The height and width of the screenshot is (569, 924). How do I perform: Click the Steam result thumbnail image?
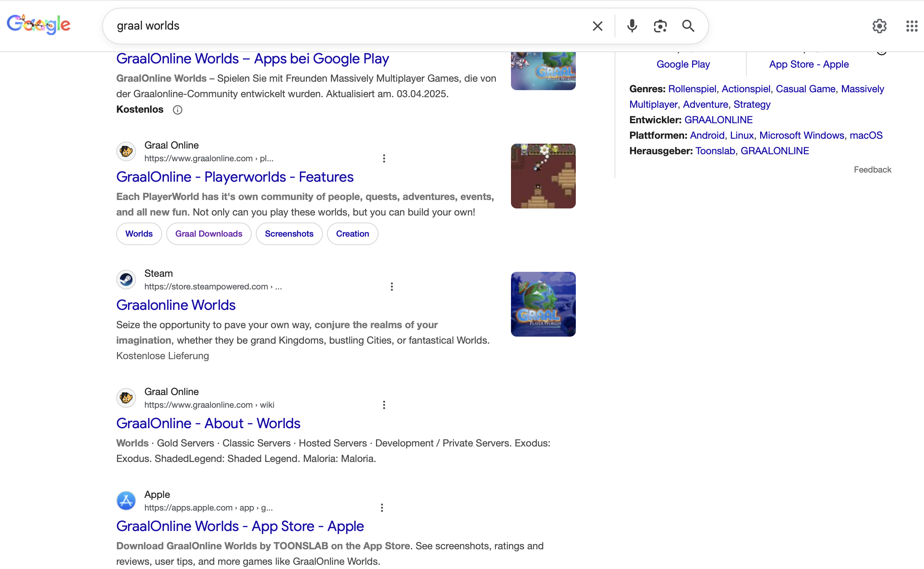pyautogui.click(x=543, y=304)
